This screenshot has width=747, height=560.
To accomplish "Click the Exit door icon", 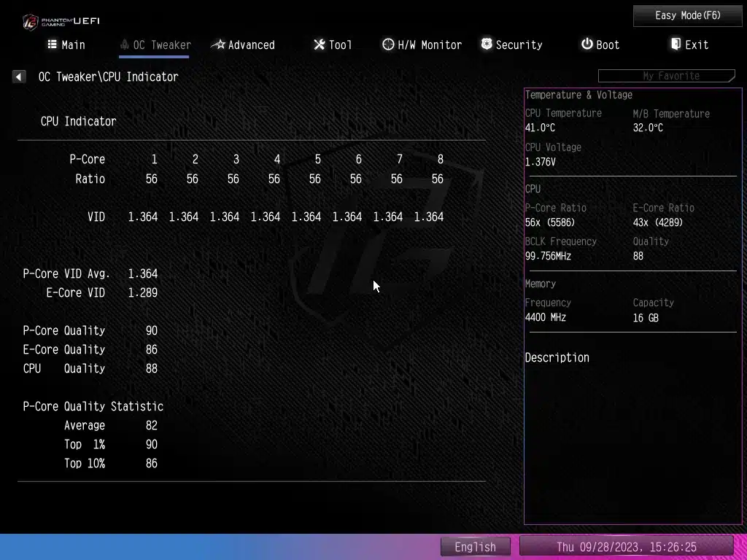I will (x=676, y=44).
